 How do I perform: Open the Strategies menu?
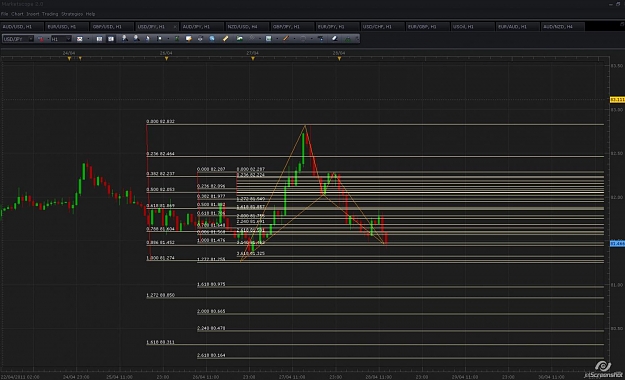pyautogui.click(x=72, y=14)
